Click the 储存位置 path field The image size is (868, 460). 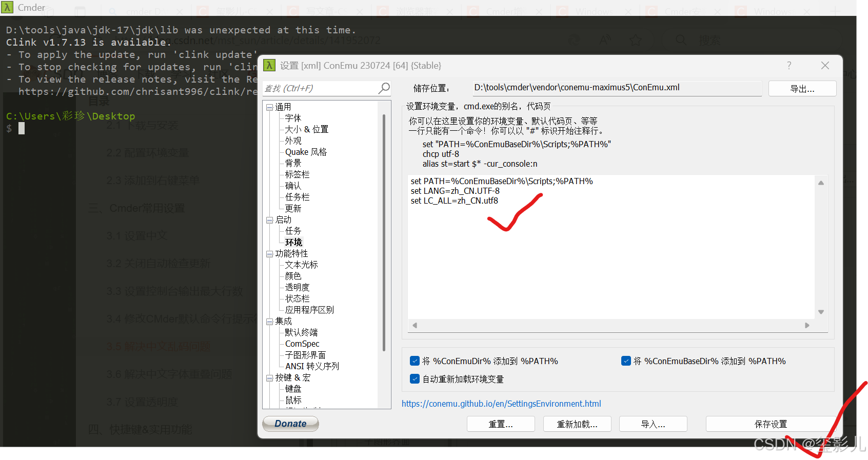617,88
